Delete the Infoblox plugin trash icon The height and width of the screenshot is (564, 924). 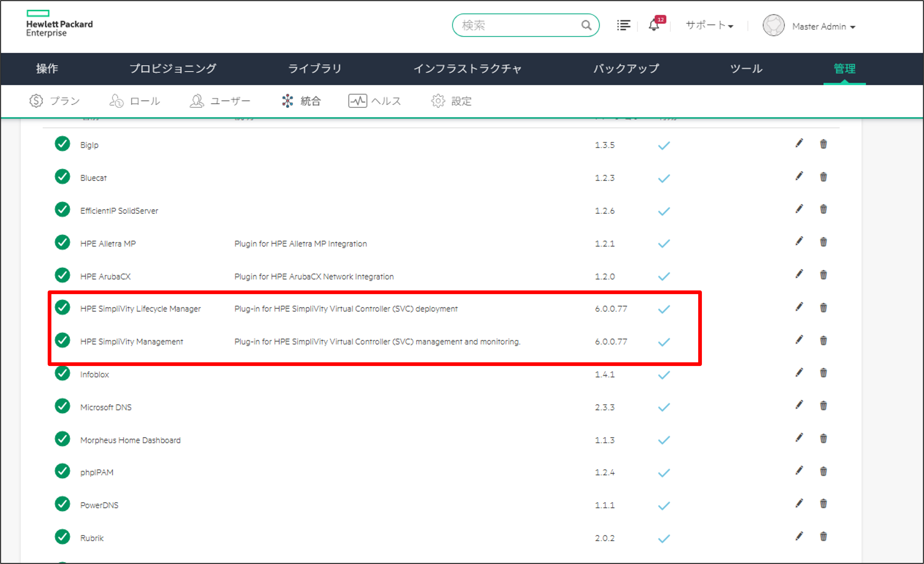(823, 373)
